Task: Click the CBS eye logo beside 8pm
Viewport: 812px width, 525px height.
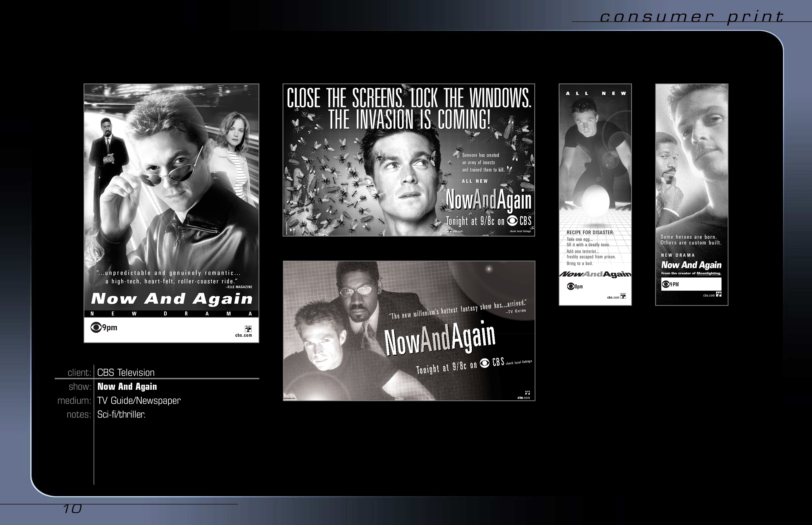Action: [571, 286]
